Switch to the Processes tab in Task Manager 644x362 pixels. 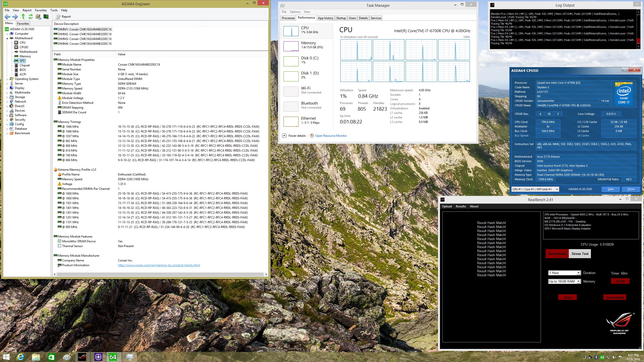pos(288,18)
